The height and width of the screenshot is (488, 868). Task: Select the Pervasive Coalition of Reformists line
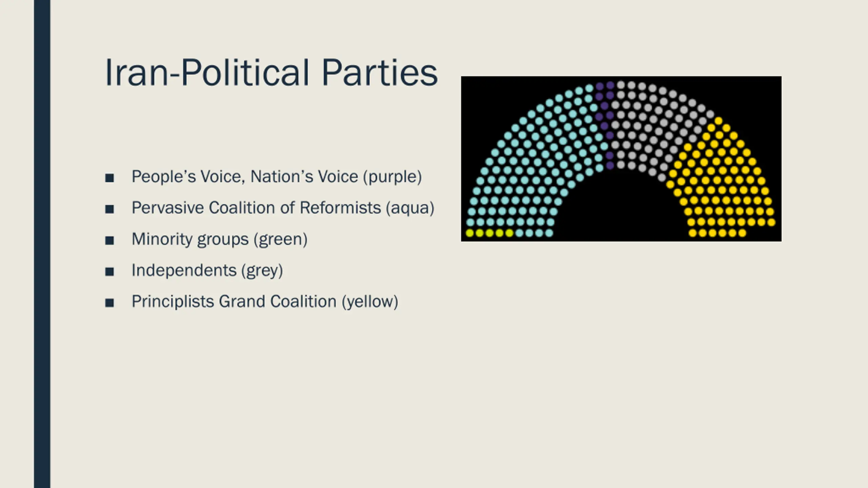[283, 208]
